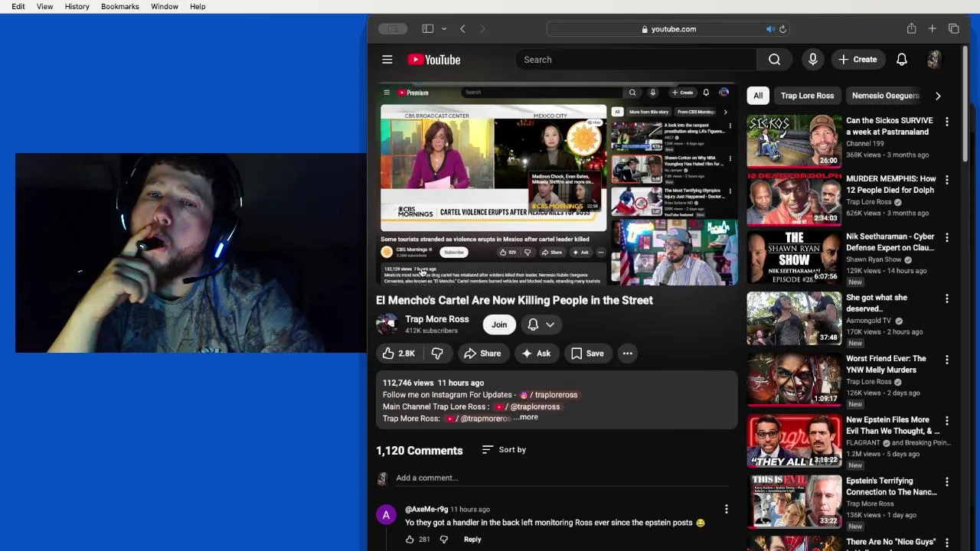This screenshot has width=980, height=551.
Task: Select the All filter chip
Action: pos(758,96)
